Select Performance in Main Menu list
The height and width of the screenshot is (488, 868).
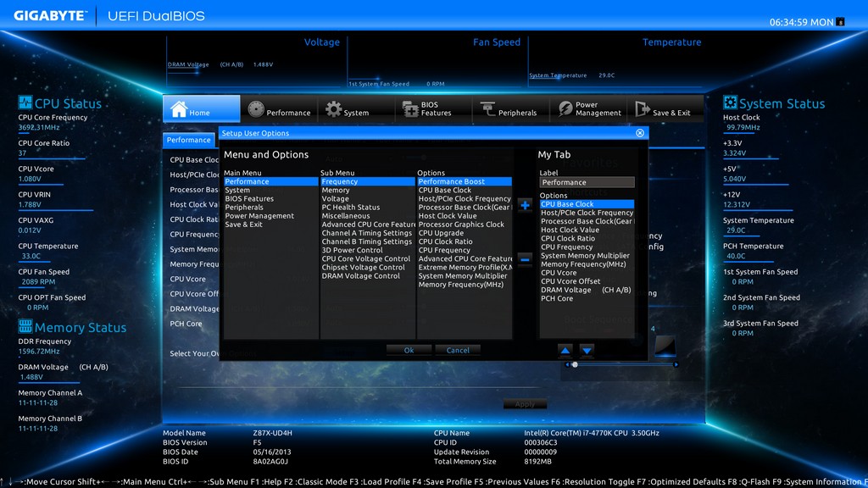(270, 181)
